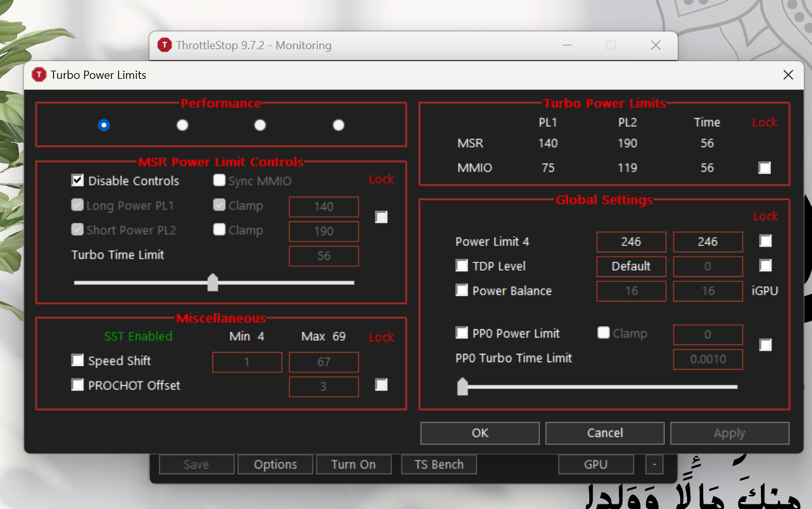
Task: Check the Power Limit 4 lock checkbox
Action: [x=765, y=241]
